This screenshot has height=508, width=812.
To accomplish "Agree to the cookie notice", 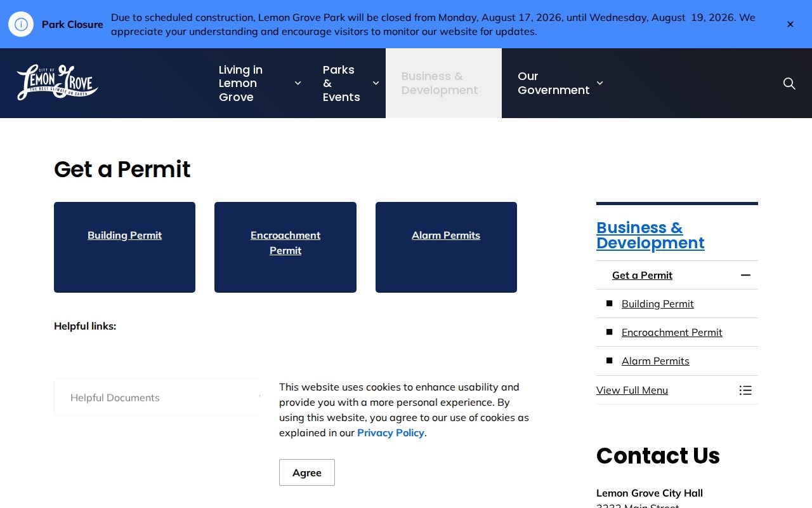I will point(307,472).
